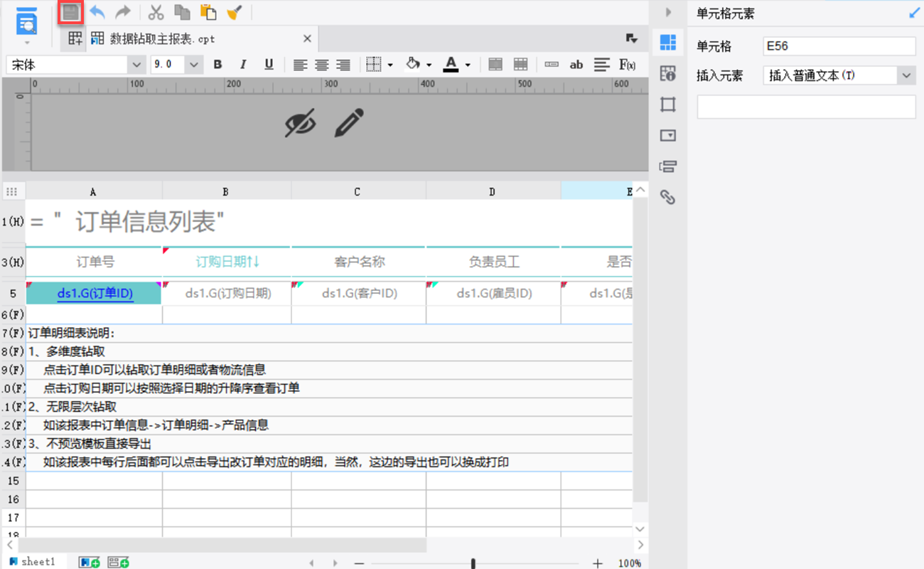Select the ds1.G(订单ID) cell
Screen dimensions: 924x569
pyautogui.click(x=94, y=293)
